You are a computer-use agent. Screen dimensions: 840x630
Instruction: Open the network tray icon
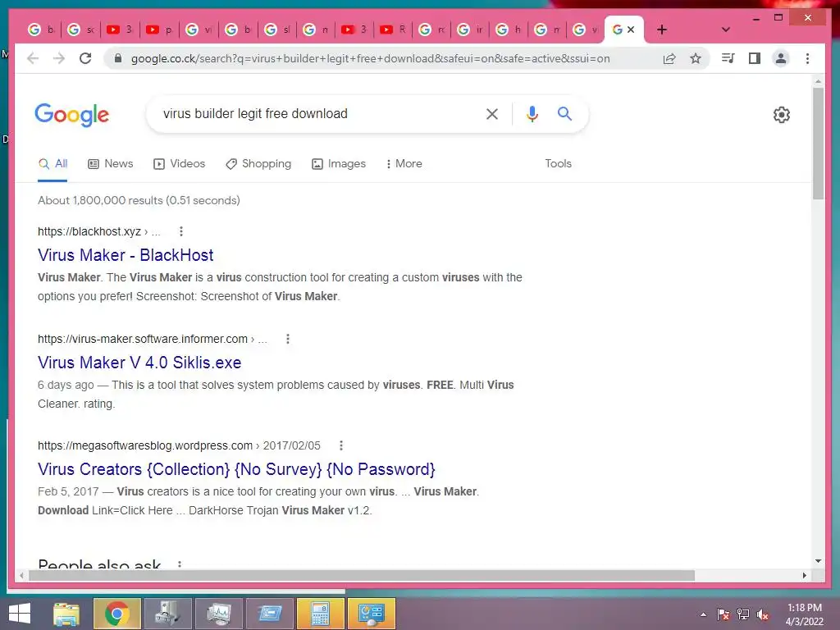coord(743,614)
